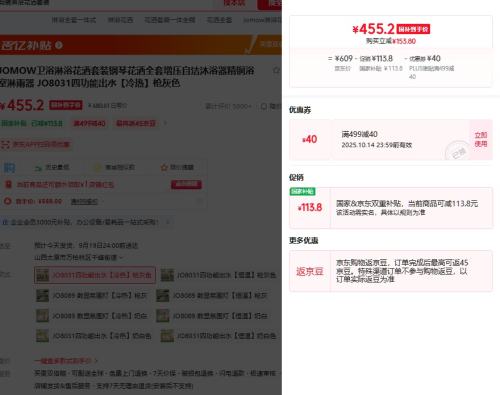
Task: Click the product title JOMOW卫浴淋浴花洒套装
Action: click(x=127, y=77)
